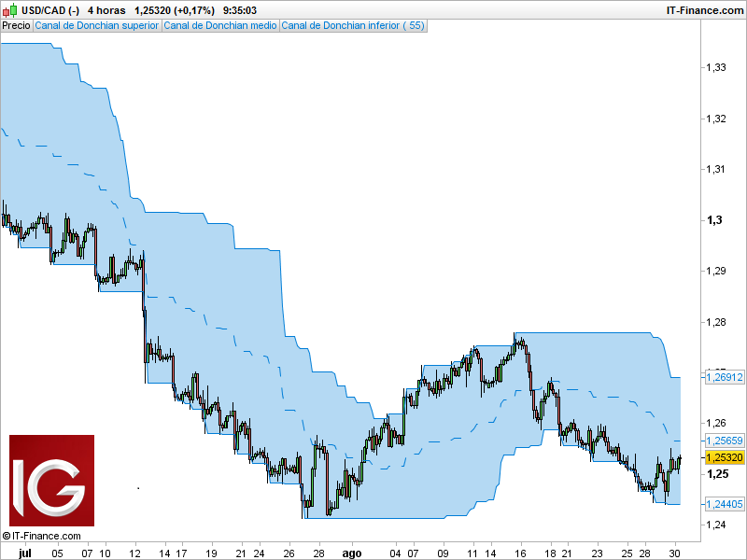
Task: Click the USD/CAD (-) title
Action: [x=50, y=10]
